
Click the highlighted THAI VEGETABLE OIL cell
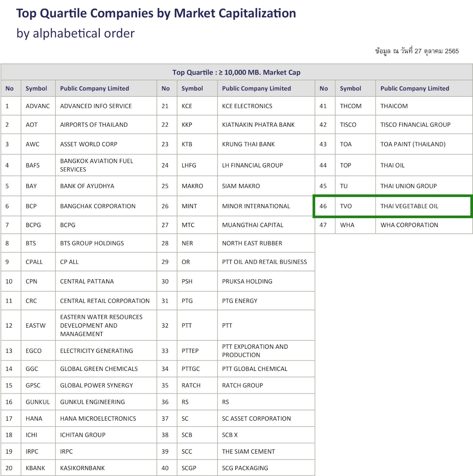tap(409, 206)
